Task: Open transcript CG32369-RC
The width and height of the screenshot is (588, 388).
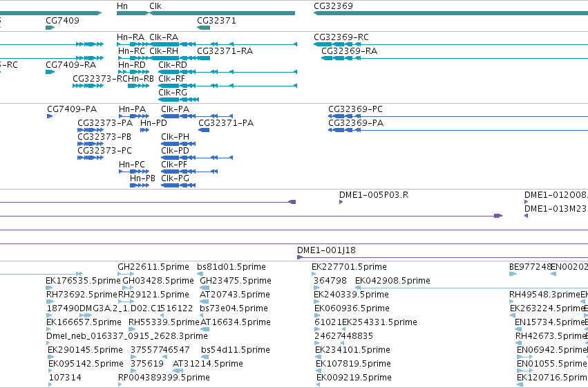Action: click(341, 37)
